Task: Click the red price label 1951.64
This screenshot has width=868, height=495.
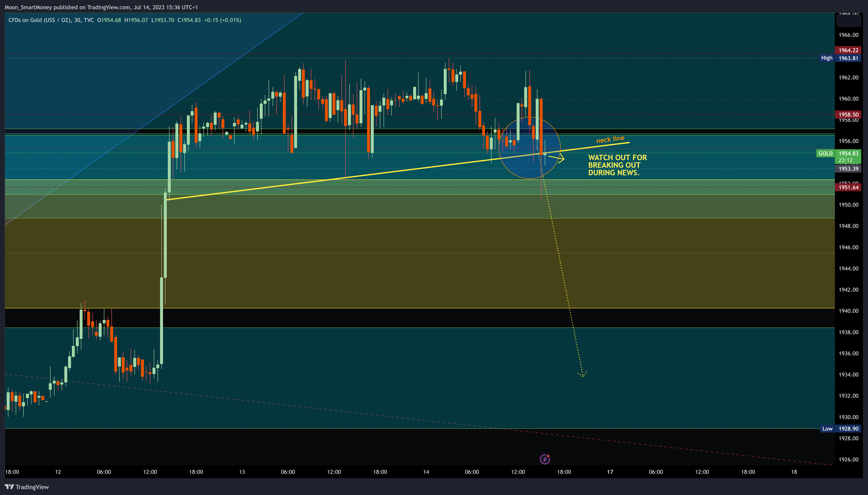Action: [848, 187]
